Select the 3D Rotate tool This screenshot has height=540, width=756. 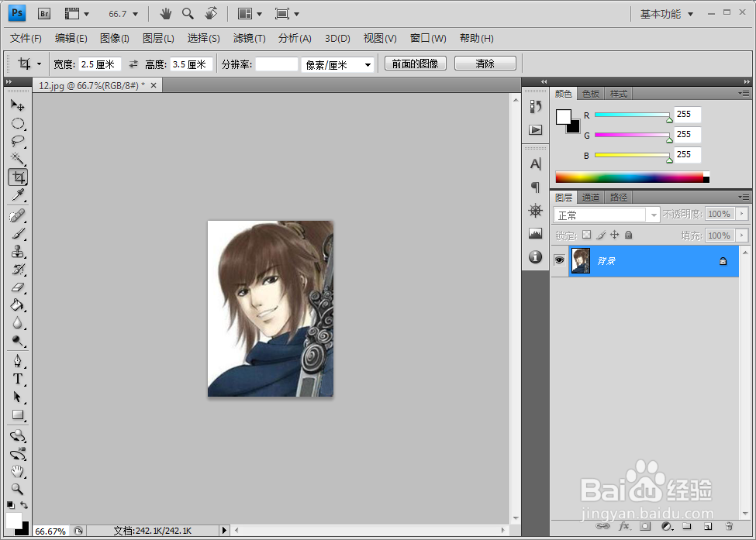click(x=18, y=436)
